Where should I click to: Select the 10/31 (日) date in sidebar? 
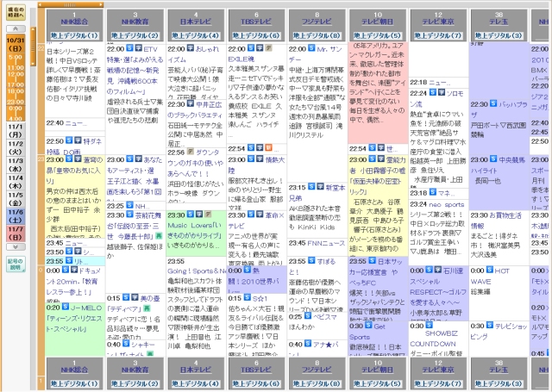coord(16,44)
